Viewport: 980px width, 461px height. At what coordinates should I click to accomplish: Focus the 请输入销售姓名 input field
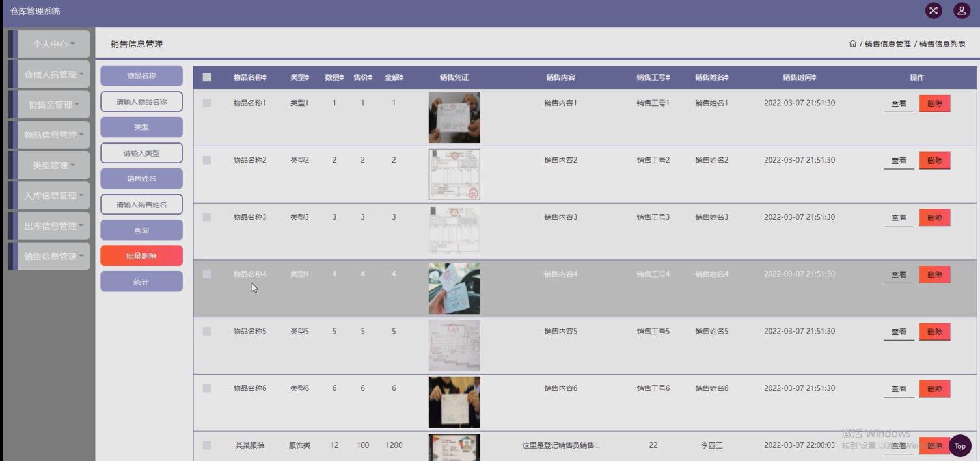tap(141, 205)
